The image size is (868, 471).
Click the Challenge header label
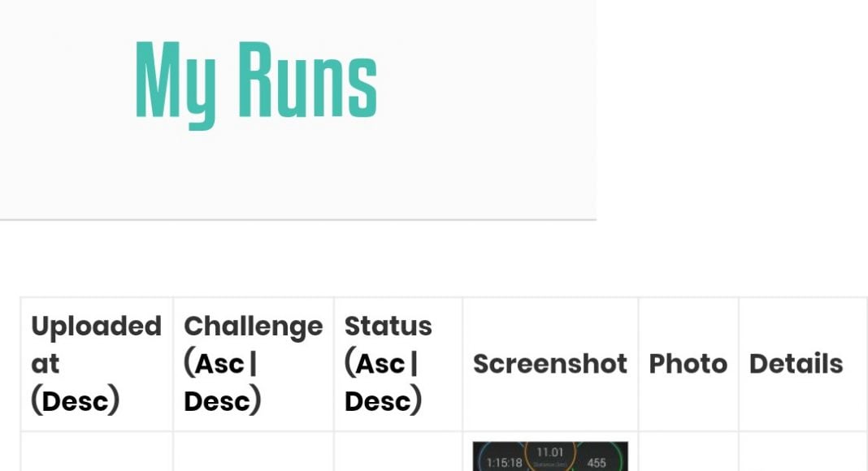[253, 326]
